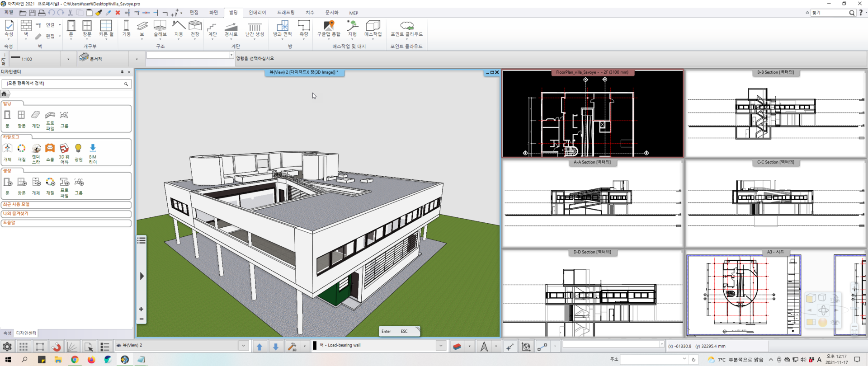
Task: Expand the viewport side panel arrow
Action: point(142,276)
